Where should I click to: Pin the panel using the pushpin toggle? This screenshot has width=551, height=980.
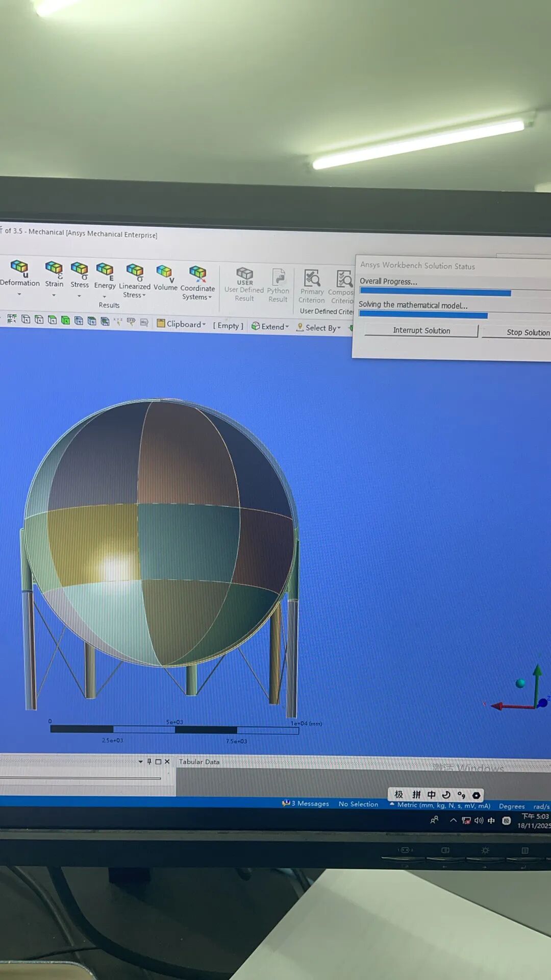click(149, 762)
